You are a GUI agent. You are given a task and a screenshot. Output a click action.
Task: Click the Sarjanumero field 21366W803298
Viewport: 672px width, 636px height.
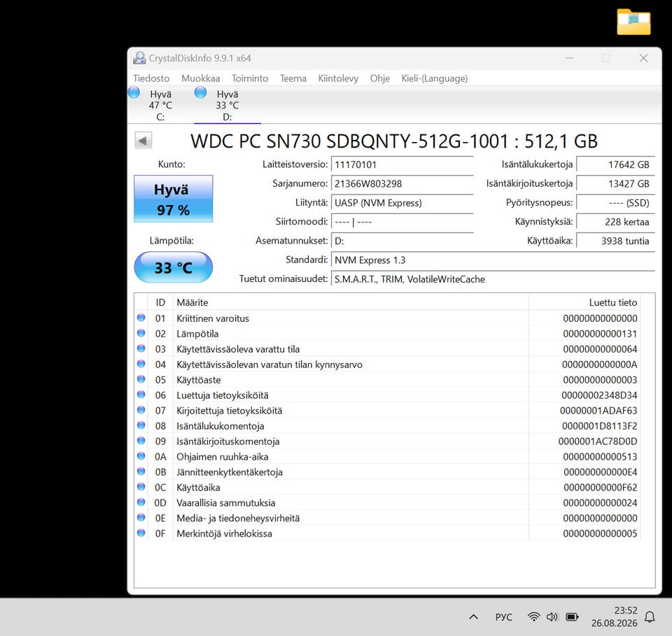point(402,184)
